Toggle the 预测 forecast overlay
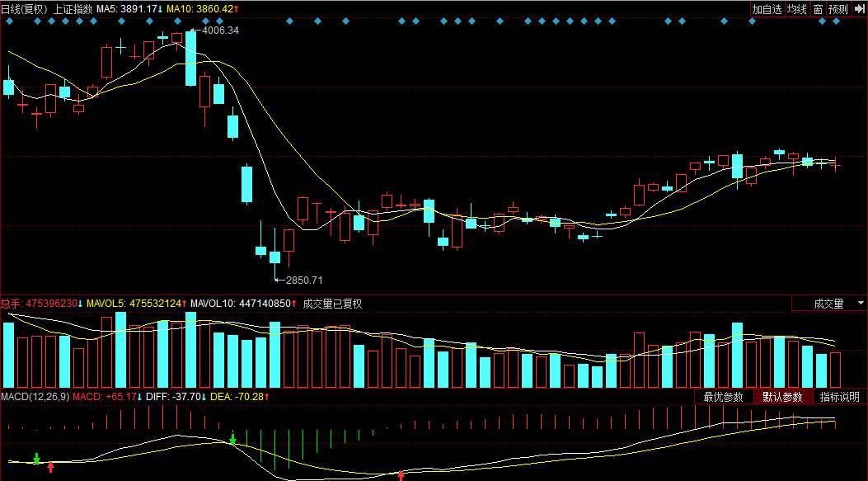 point(838,9)
